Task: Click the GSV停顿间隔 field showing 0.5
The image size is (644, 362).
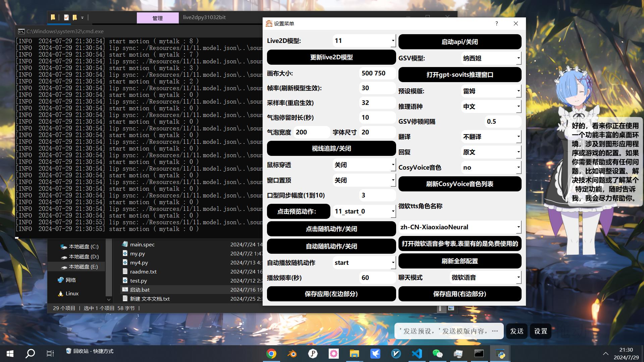Action: tap(503, 122)
